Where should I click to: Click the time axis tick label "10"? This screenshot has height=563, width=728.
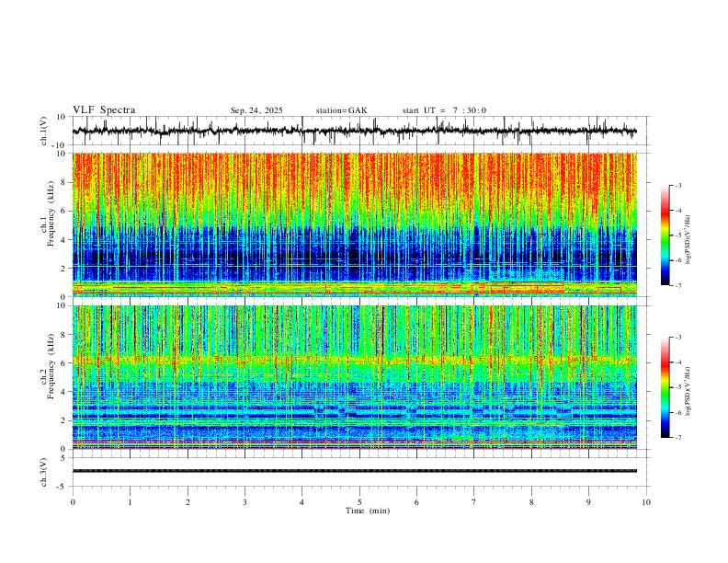click(646, 502)
